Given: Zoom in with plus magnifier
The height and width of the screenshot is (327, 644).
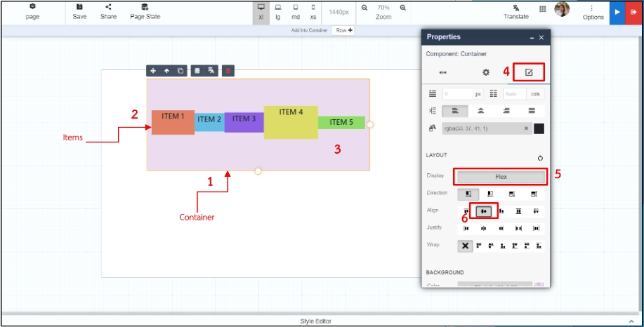Looking at the screenshot, I should coord(403,8).
